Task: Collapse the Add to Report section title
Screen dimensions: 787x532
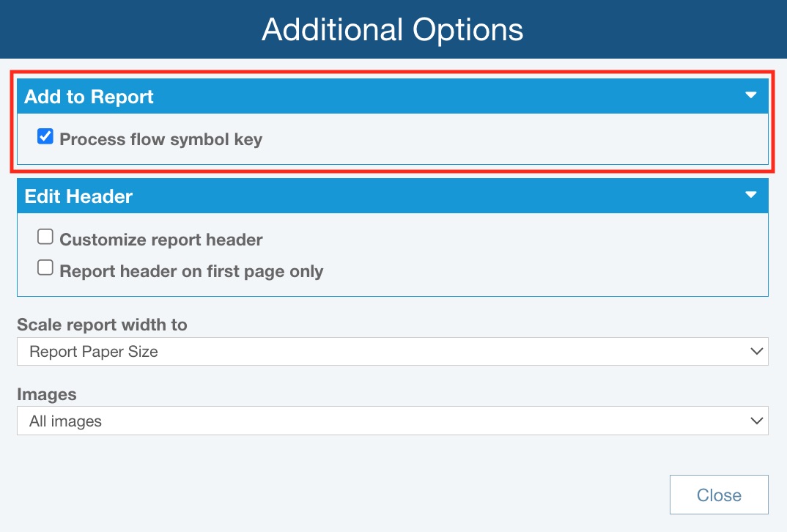Action: (x=89, y=97)
